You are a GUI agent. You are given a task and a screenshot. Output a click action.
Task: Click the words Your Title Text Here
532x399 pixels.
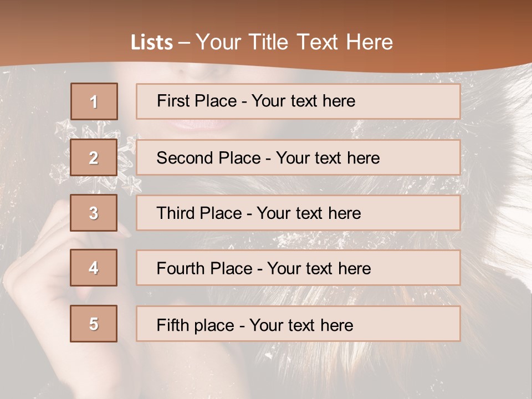[294, 42]
